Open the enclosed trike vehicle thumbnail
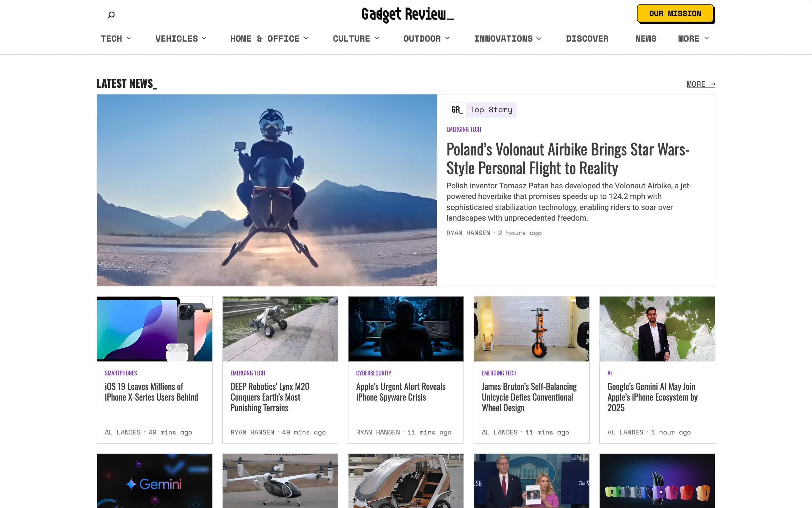812x508 pixels. click(406, 481)
